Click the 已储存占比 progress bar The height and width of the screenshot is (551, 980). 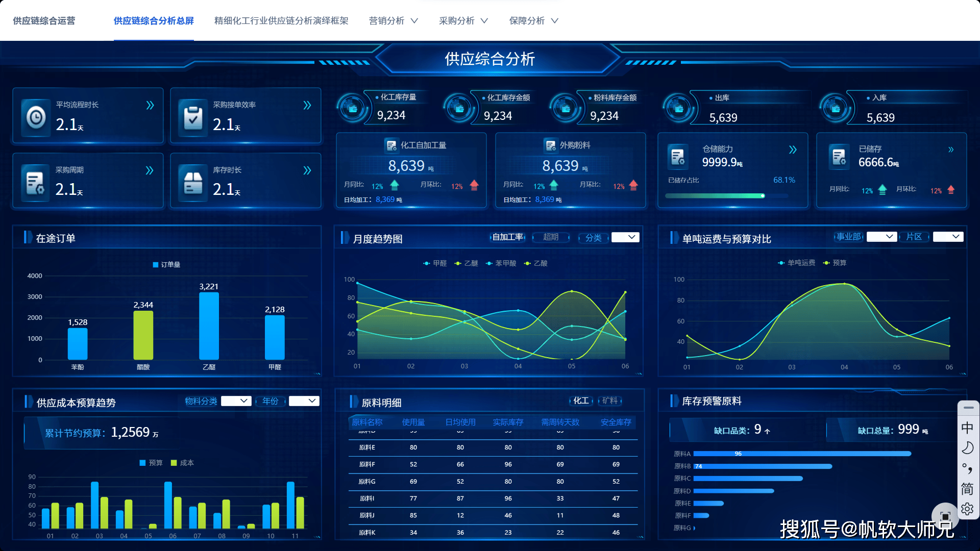click(733, 196)
